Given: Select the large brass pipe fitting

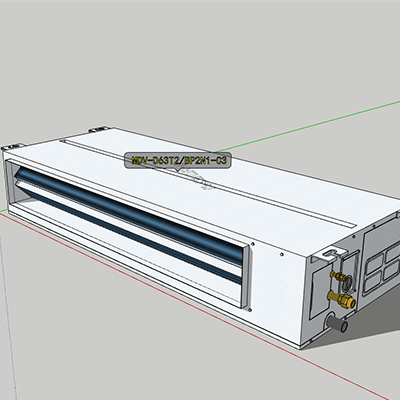Looking at the screenshot, I should [342, 299].
